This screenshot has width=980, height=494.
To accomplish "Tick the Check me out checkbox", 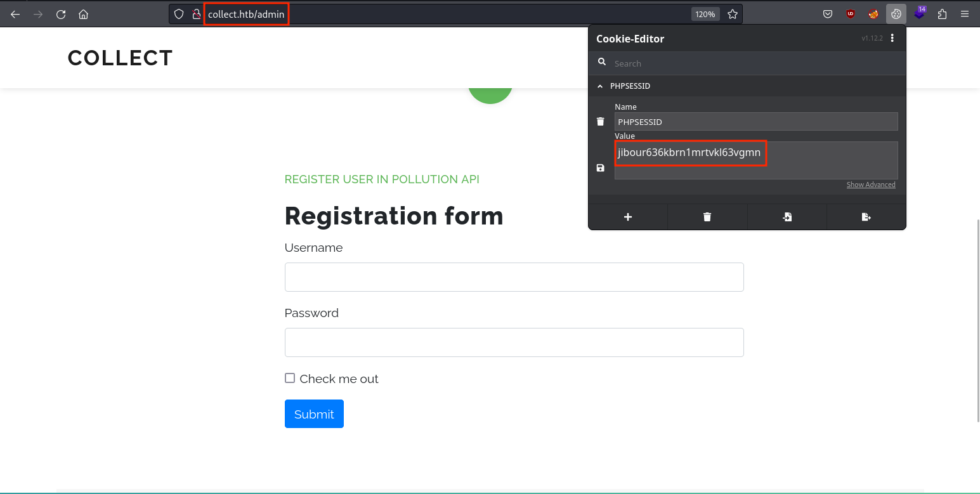I will 290,378.
